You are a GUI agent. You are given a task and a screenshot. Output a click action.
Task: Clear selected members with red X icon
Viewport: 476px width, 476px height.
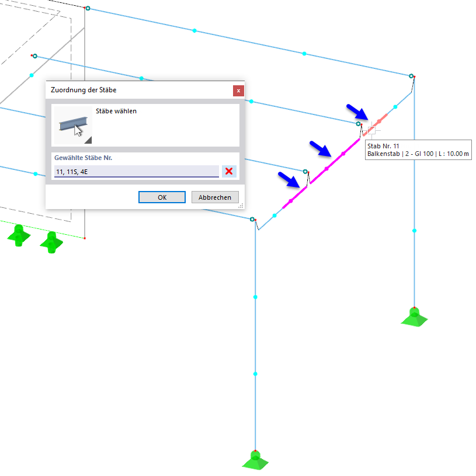coord(229,171)
